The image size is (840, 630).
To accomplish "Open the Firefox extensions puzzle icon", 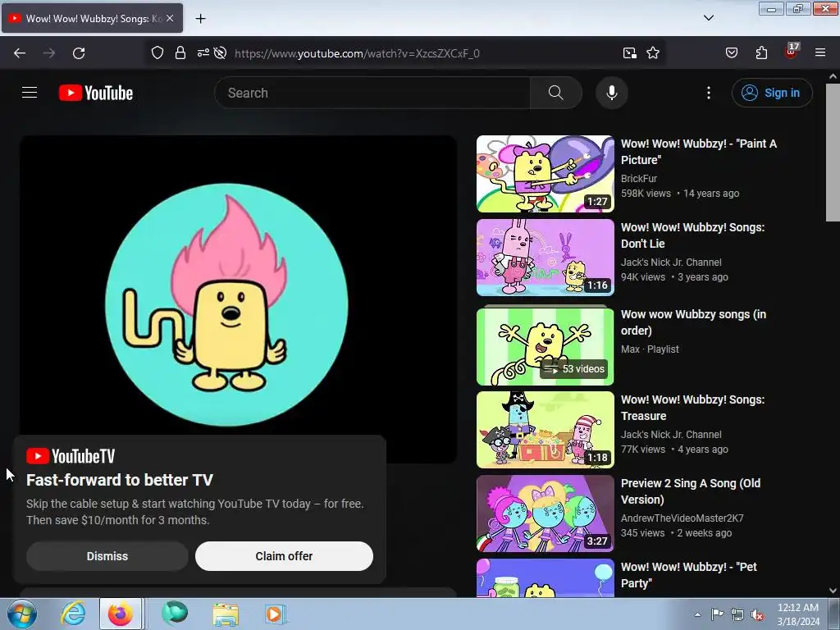I will [x=761, y=53].
